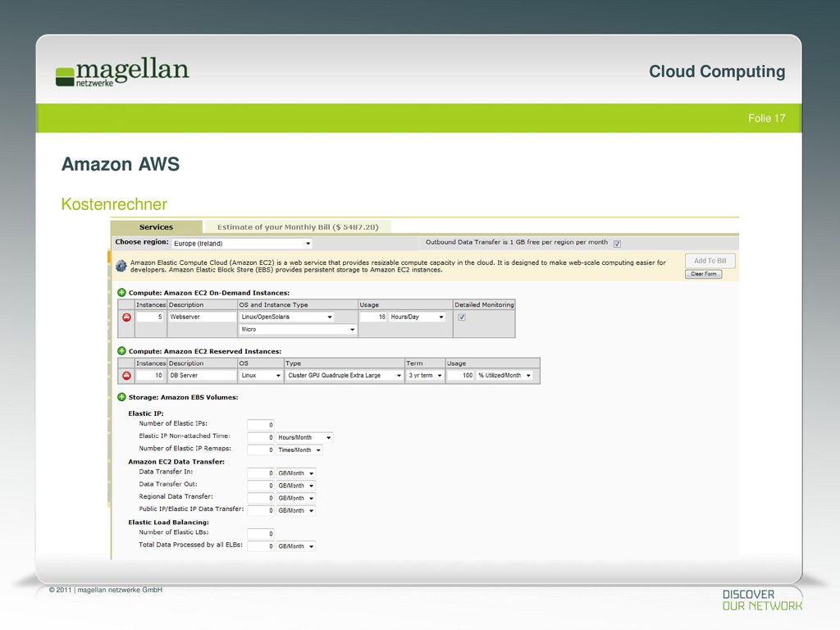Switch to Estimate of your Monthly Bill tab
This screenshot has height=630, width=840.
[x=297, y=227]
